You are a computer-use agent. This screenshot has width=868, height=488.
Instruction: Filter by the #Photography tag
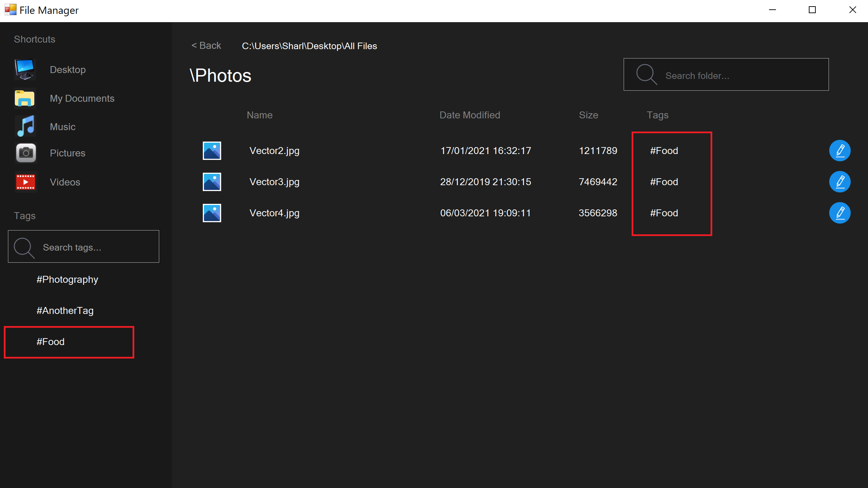tap(67, 279)
